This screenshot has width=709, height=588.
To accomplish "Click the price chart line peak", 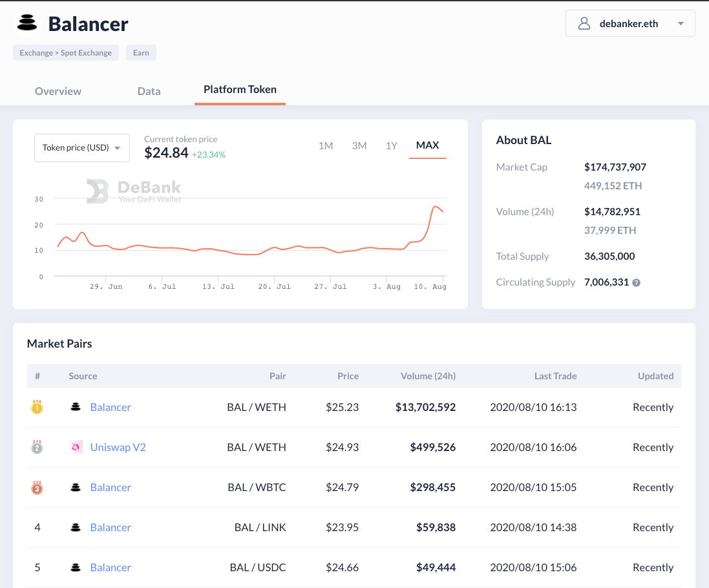I will pos(435,207).
